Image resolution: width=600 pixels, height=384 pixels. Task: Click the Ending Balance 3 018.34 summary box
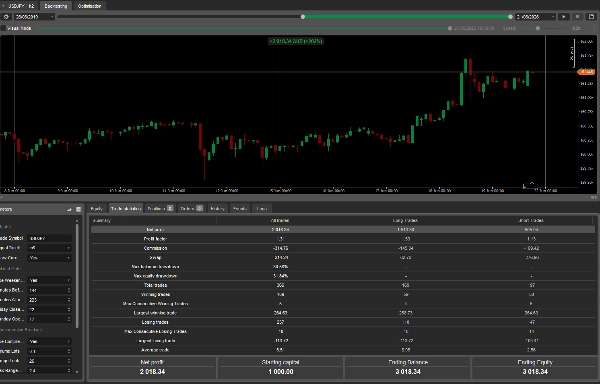408,367
